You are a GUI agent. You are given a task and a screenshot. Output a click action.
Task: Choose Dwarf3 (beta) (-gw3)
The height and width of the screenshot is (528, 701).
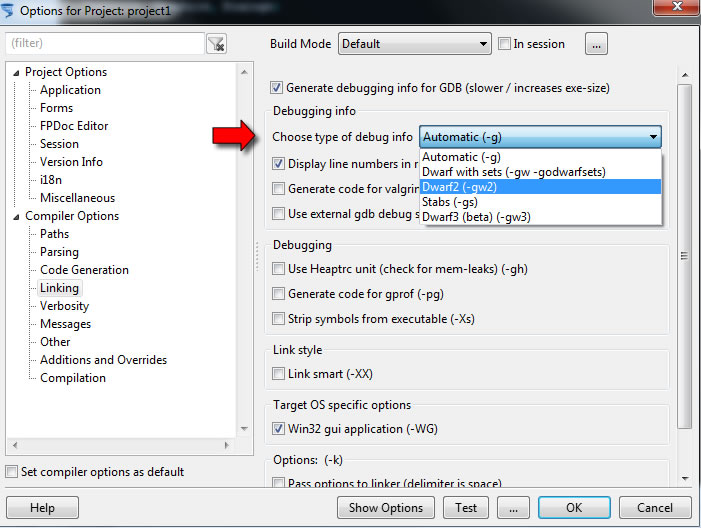(541, 217)
